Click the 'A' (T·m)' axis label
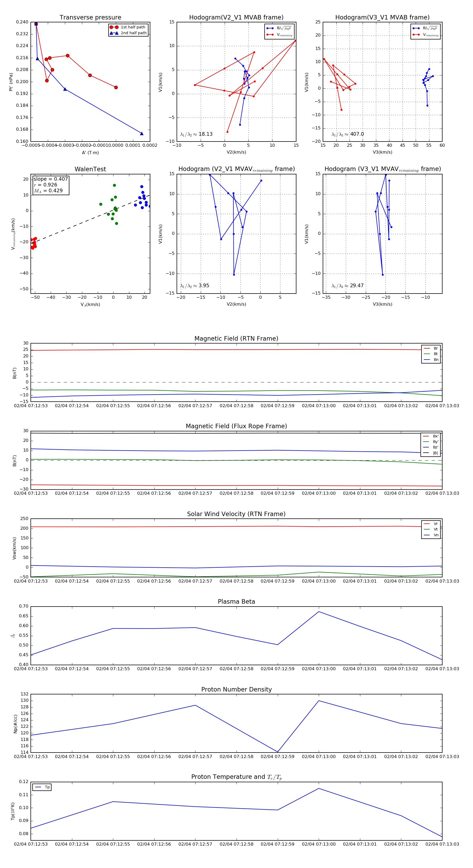 [x=90, y=153]
